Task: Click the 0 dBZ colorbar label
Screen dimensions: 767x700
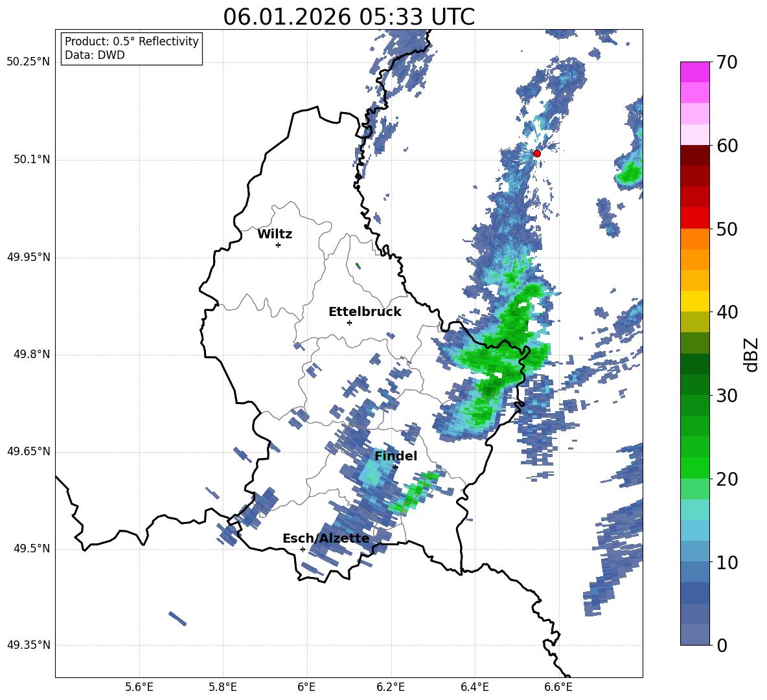Action: 722,646
